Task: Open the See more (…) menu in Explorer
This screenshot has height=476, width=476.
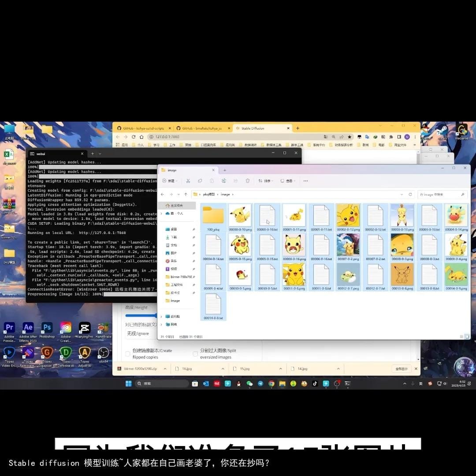Action: coord(306,181)
